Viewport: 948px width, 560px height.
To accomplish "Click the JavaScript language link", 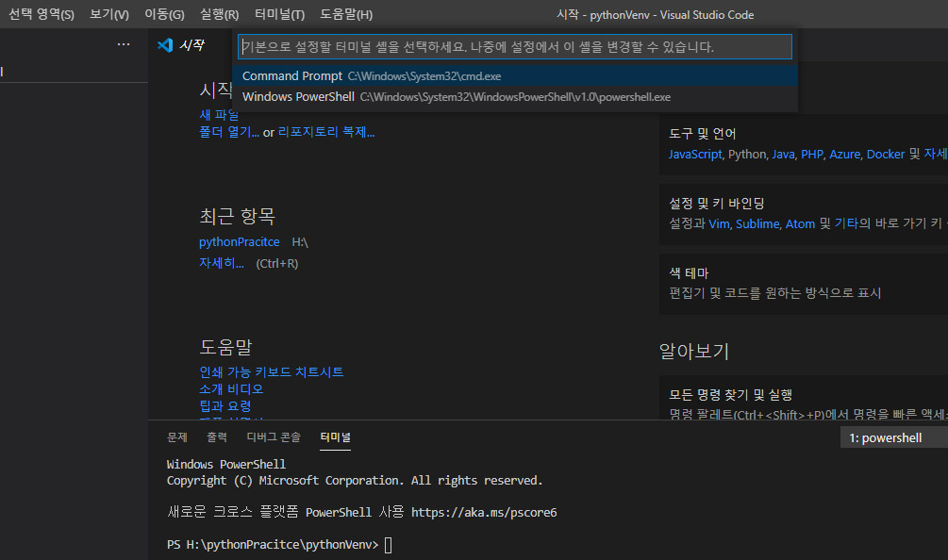I will (695, 154).
